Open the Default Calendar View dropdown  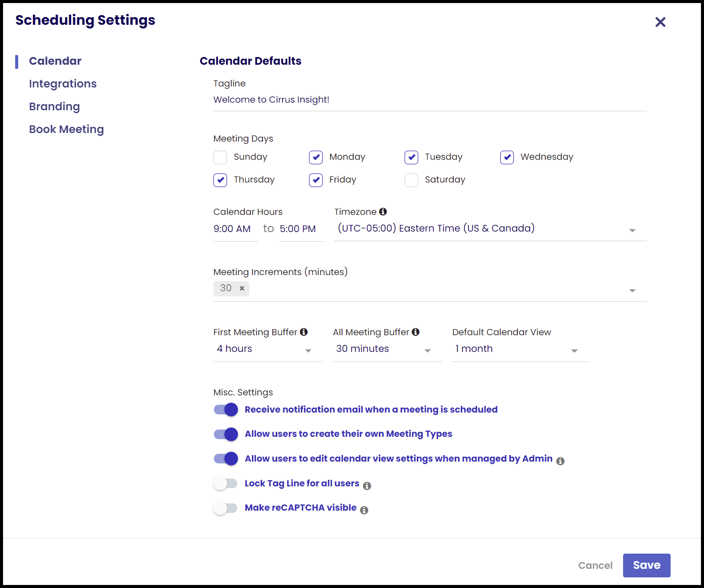[520, 349]
